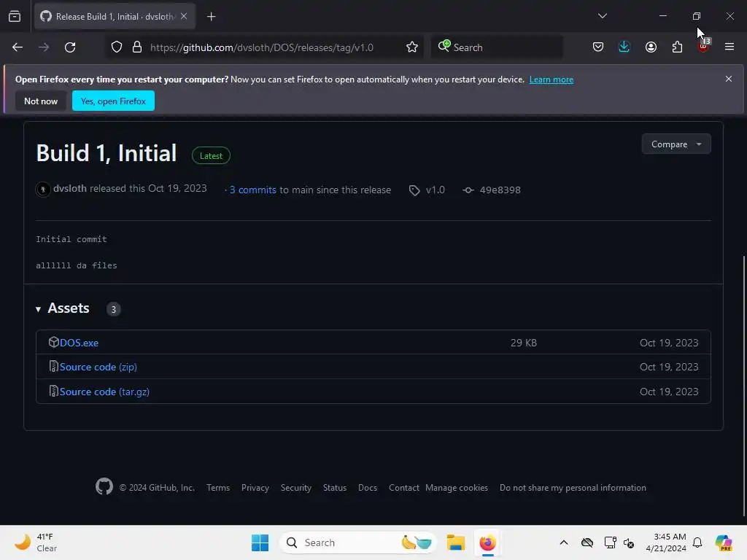Click the DOS.exe package icon
This screenshot has height=560, width=747.
(x=53, y=342)
